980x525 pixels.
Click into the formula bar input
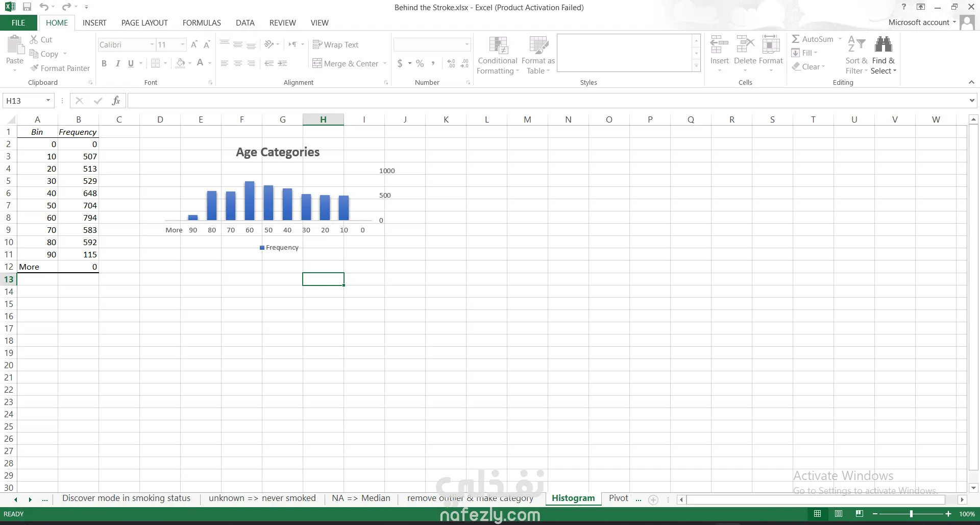[547, 101]
